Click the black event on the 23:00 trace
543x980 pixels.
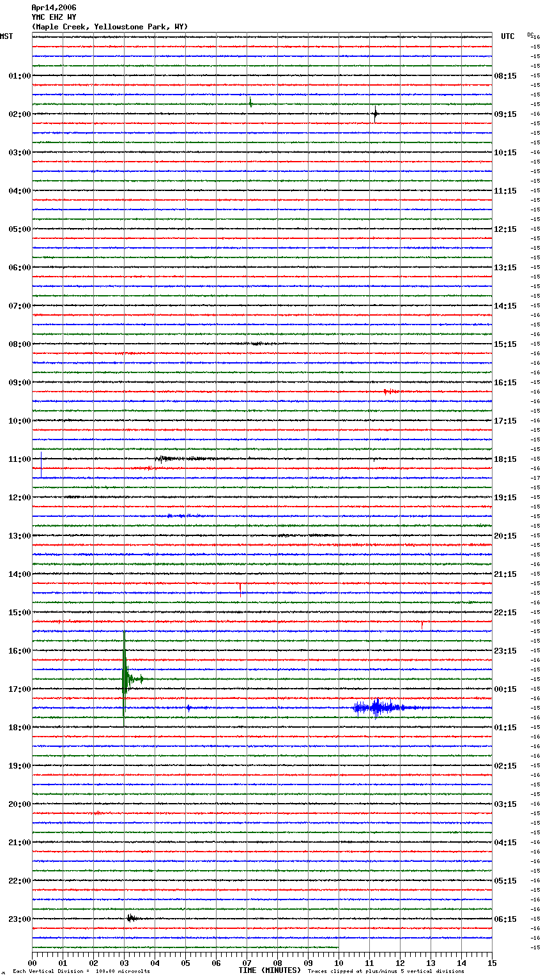point(132,918)
